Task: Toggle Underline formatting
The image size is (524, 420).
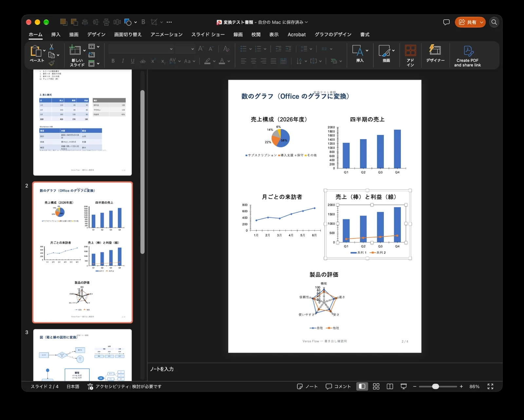Action: point(133,61)
